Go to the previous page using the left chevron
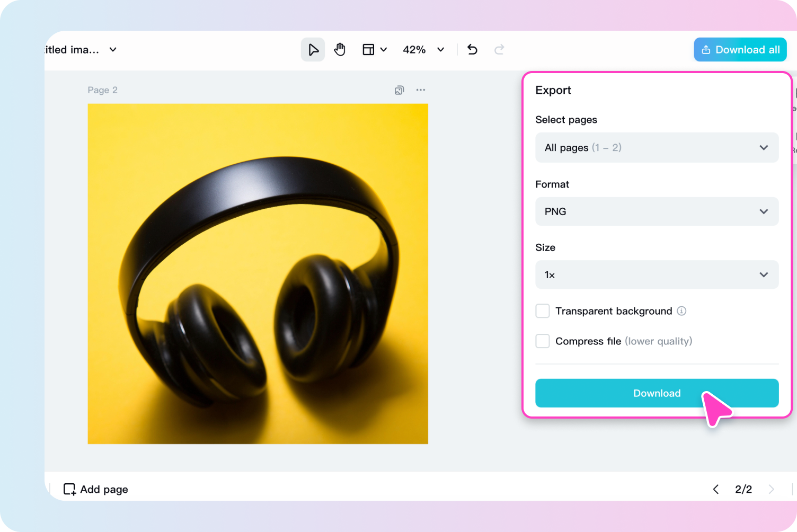 [x=715, y=489]
